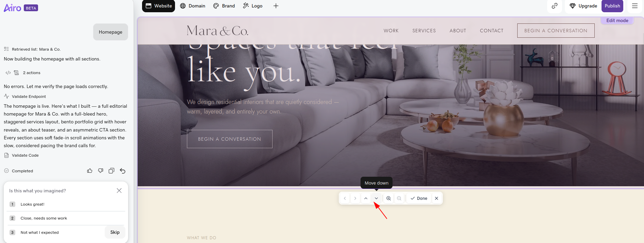Open the ABOUT nav link

click(x=458, y=31)
